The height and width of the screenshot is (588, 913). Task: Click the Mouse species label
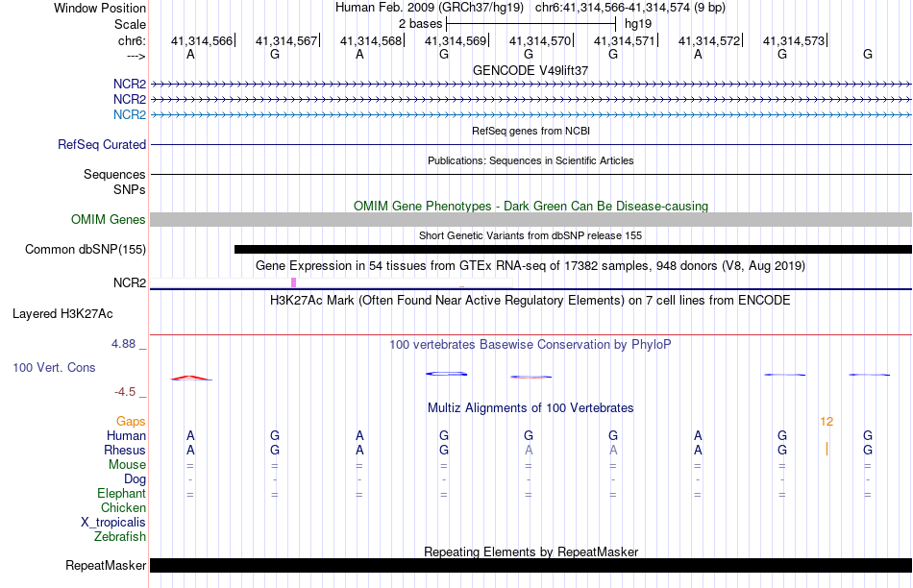click(128, 465)
